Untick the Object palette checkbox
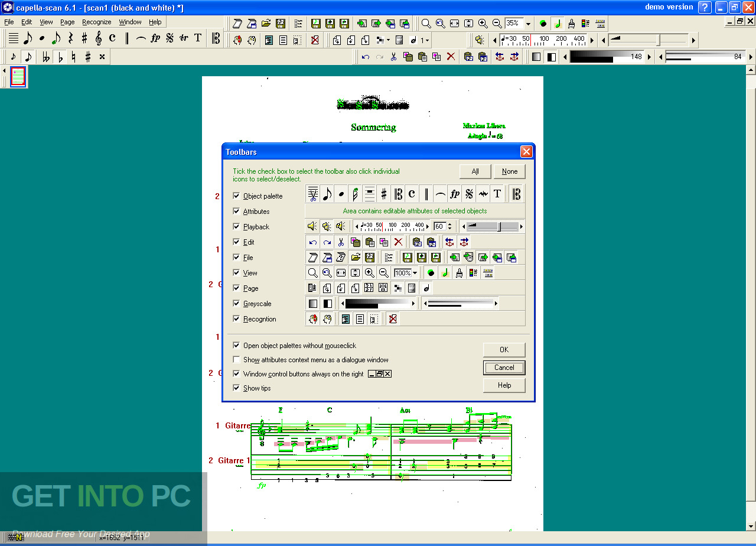 click(x=237, y=196)
